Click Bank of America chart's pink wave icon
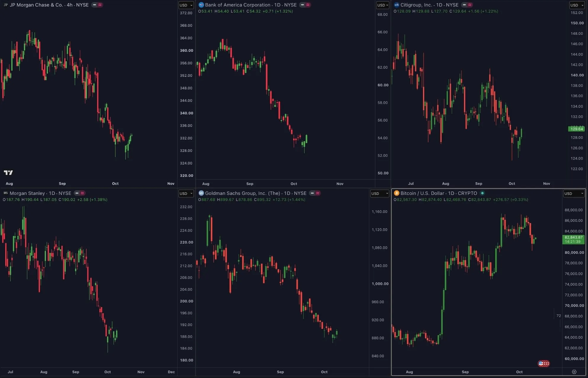 pos(308,5)
